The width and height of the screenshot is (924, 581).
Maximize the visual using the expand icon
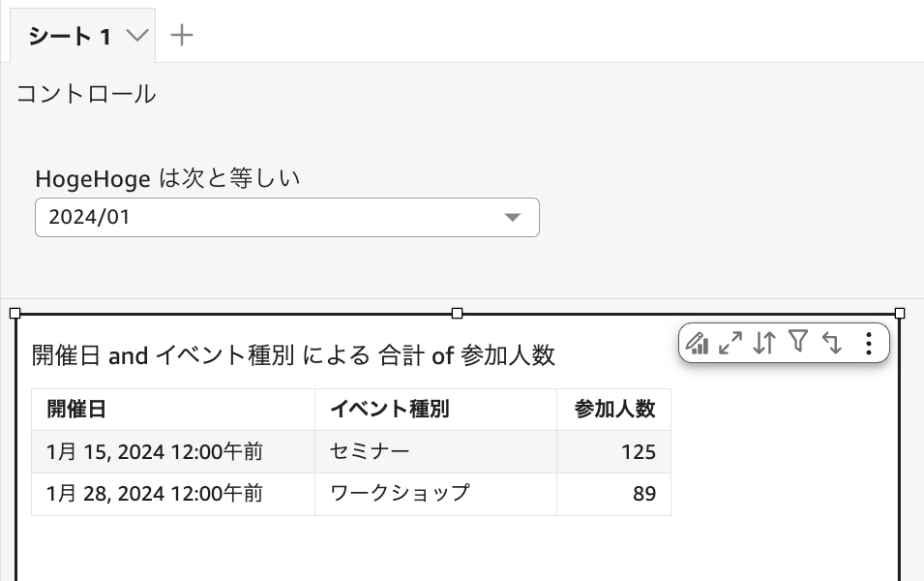click(x=730, y=343)
